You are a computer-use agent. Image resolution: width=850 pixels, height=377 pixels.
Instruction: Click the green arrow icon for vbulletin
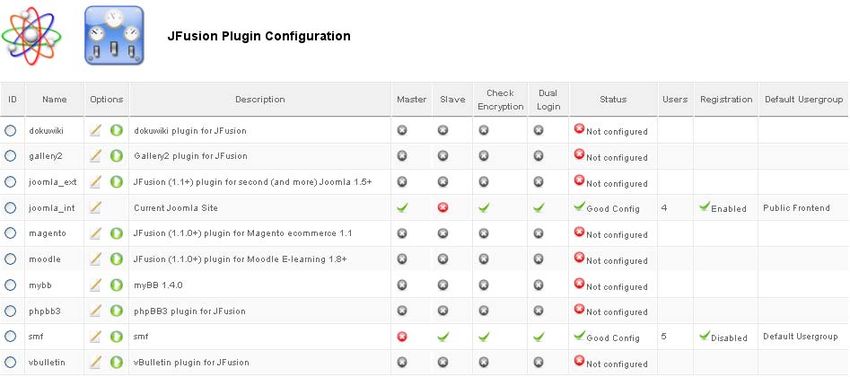[x=116, y=362]
